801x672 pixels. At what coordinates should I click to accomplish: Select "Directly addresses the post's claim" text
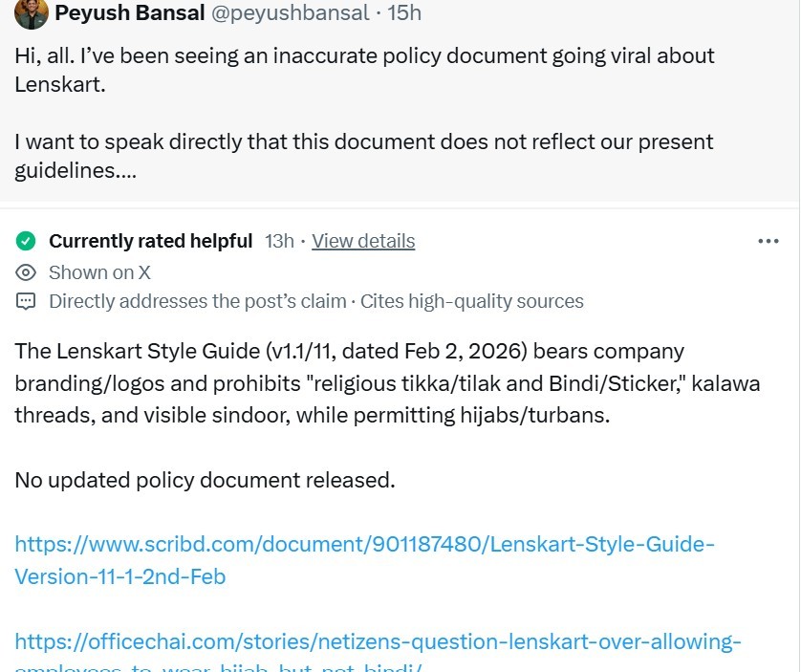click(x=197, y=302)
